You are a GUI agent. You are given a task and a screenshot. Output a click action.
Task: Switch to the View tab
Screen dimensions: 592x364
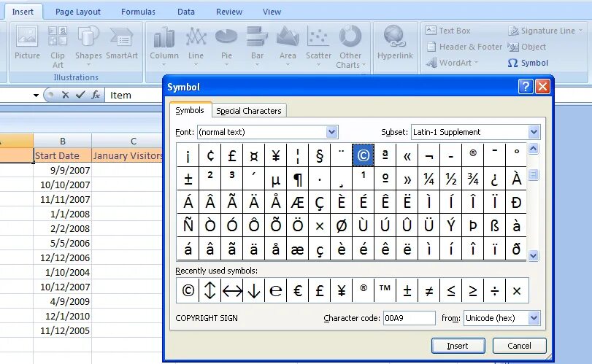(x=272, y=12)
